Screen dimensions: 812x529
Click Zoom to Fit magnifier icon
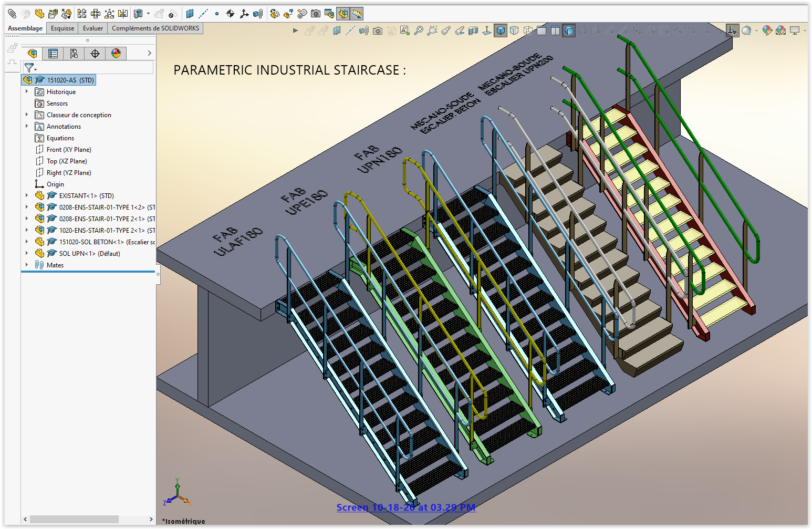pos(419,30)
